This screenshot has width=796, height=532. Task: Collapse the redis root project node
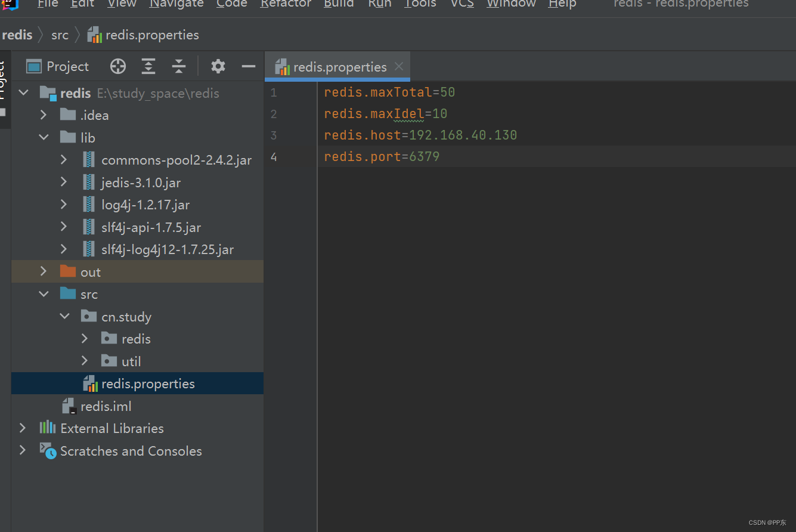tap(23, 93)
